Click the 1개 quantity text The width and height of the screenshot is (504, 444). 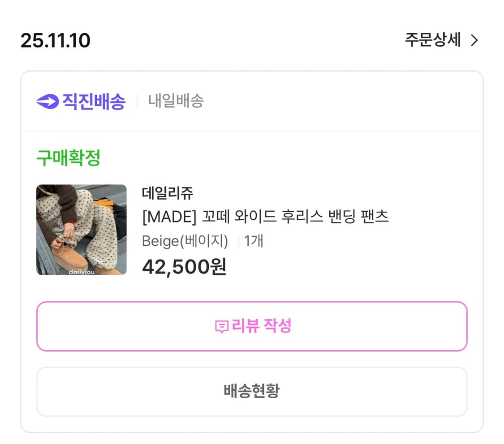pos(254,241)
